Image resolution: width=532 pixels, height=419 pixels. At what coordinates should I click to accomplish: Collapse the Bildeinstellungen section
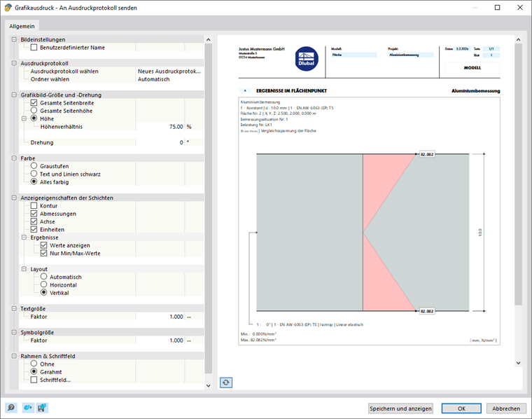click(14, 39)
